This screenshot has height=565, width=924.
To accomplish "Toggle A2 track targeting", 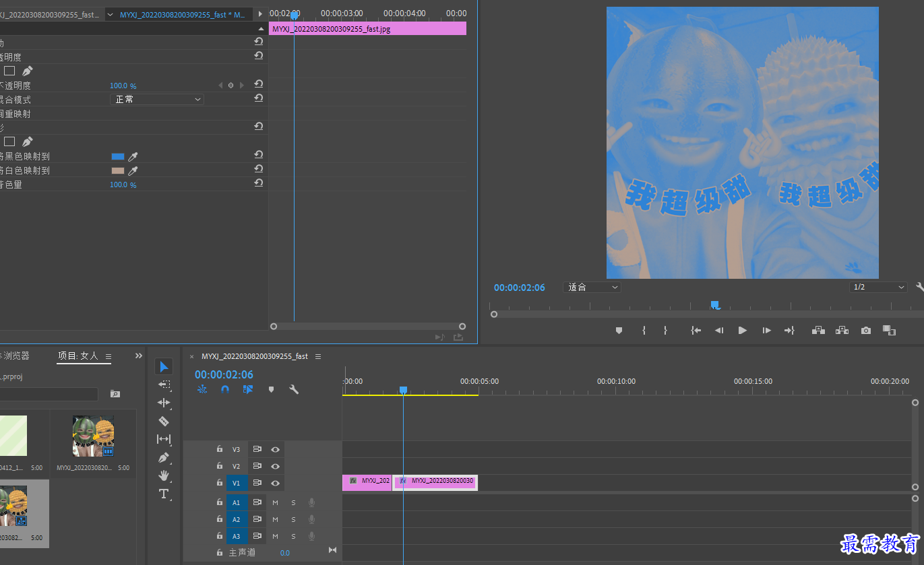I will pyautogui.click(x=237, y=520).
